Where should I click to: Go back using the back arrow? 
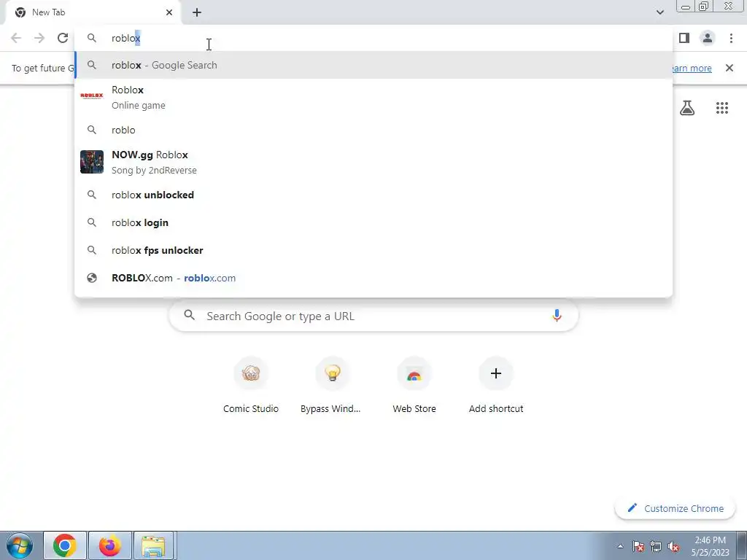tap(16, 38)
